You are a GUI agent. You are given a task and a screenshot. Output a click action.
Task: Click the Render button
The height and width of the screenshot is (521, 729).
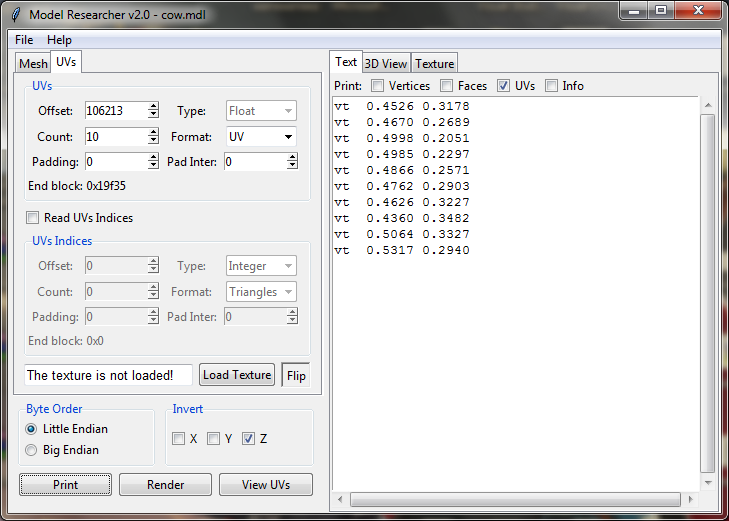166,485
